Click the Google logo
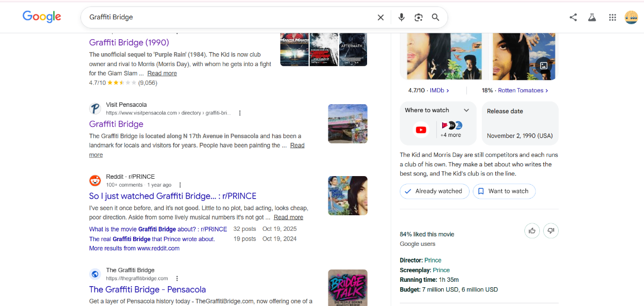The height and width of the screenshot is (306, 644). coord(42,17)
